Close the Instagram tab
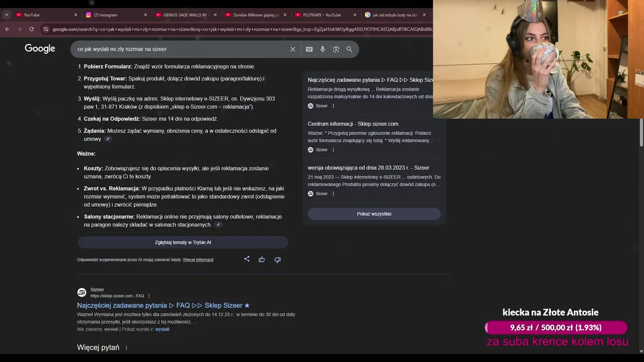This screenshot has height=362, width=644. (x=145, y=15)
